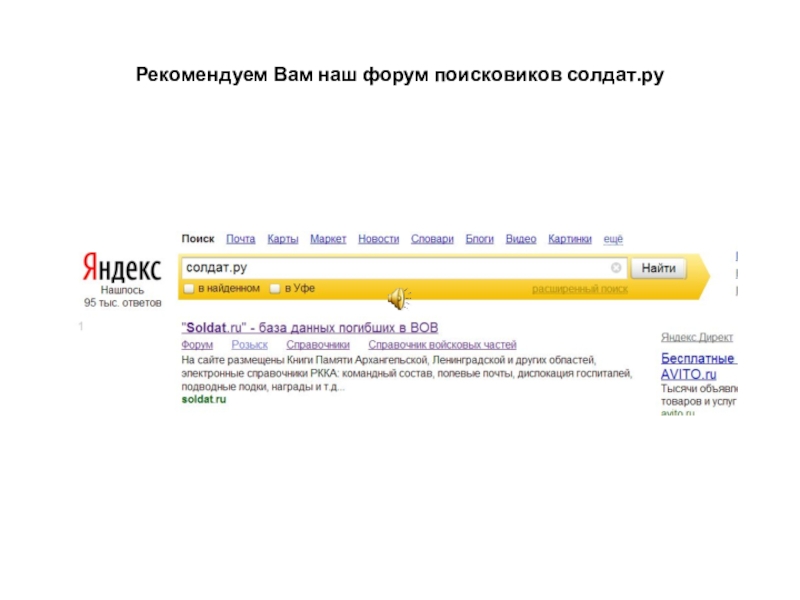Open Справочник войсковых частей sitelink

tap(442, 345)
